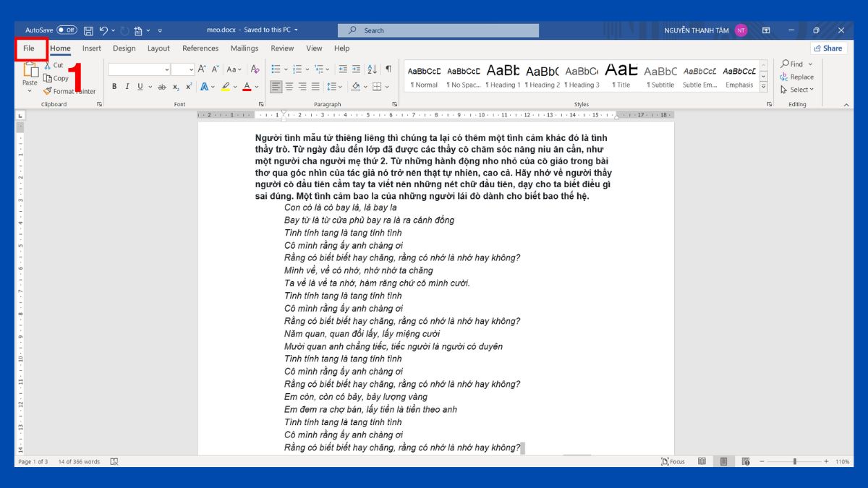This screenshot has width=868, height=488.
Task: Expand the borders dropdown arrow
Action: pos(388,86)
